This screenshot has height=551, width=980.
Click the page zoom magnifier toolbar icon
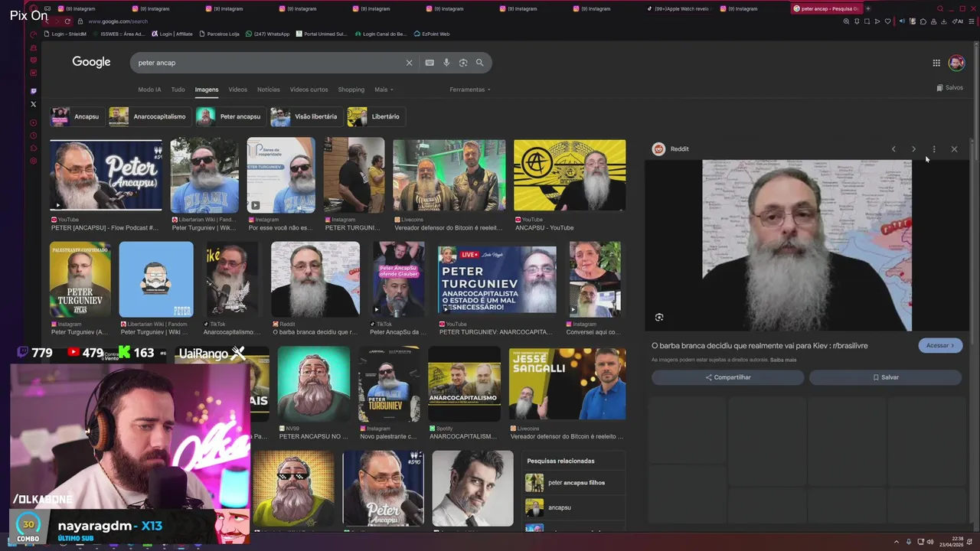tap(846, 21)
